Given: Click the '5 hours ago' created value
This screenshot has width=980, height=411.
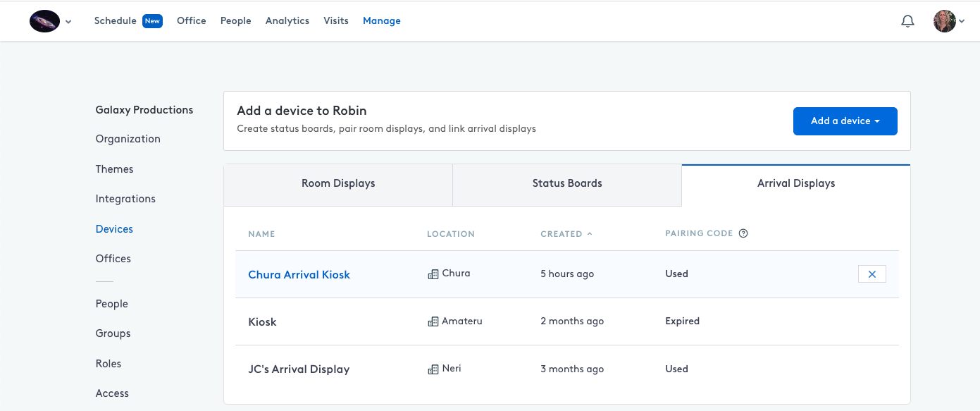Looking at the screenshot, I should pos(567,274).
